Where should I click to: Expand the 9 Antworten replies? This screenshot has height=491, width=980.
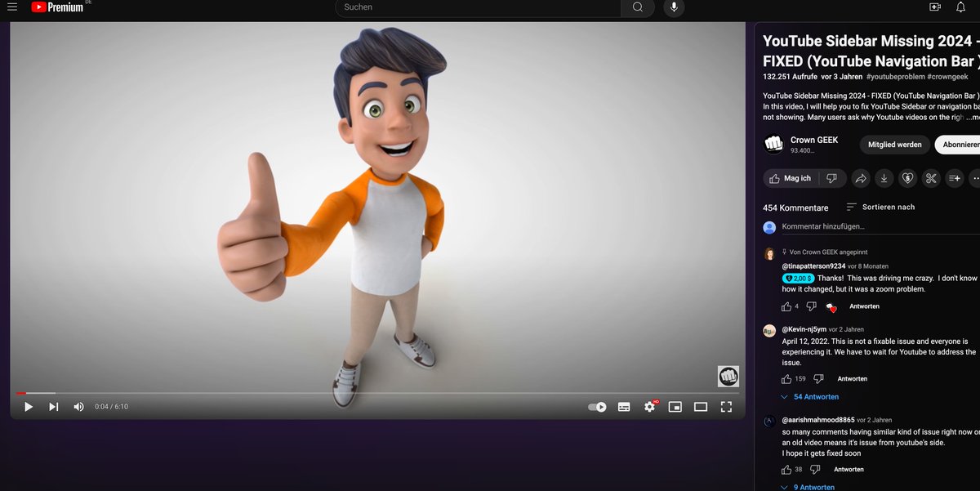[x=808, y=487]
